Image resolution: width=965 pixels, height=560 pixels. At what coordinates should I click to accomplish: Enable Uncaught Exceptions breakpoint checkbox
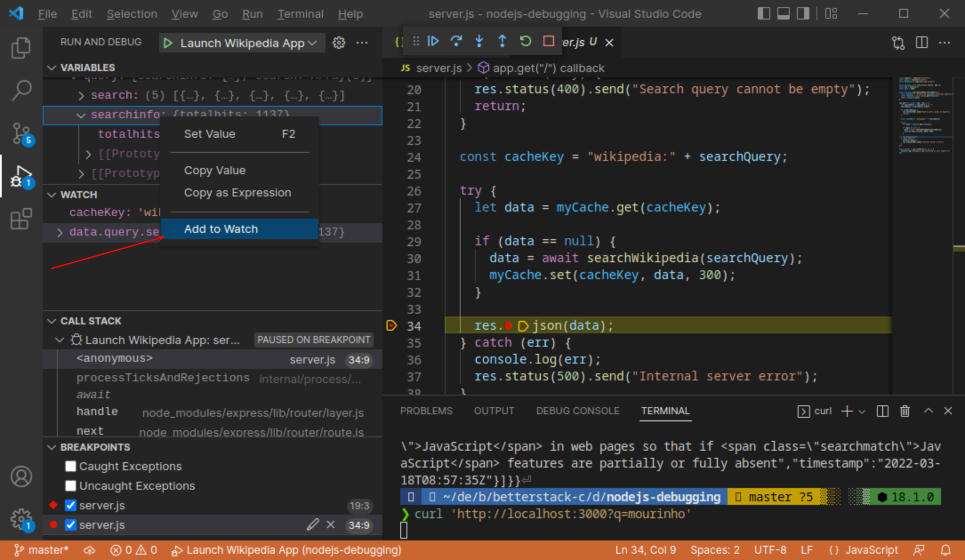click(x=70, y=486)
